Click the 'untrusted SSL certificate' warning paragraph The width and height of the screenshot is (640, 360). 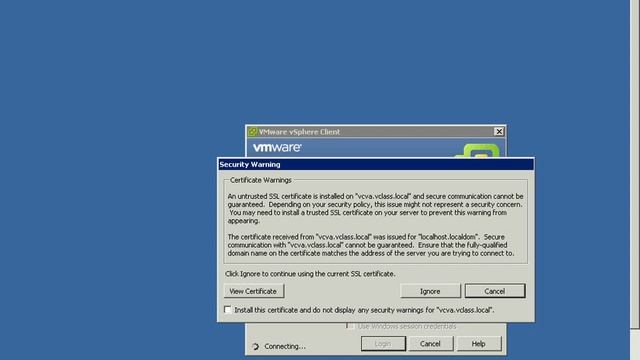[x=376, y=209]
